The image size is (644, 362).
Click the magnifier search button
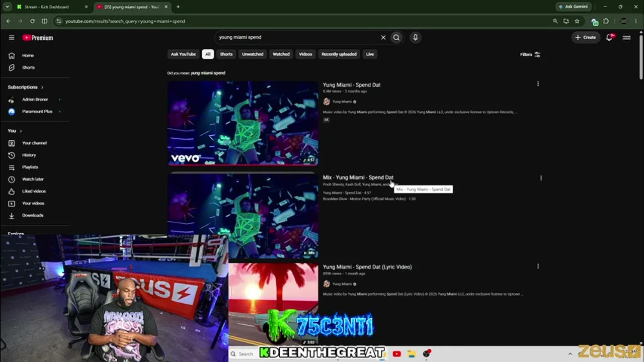click(x=396, y=37)
